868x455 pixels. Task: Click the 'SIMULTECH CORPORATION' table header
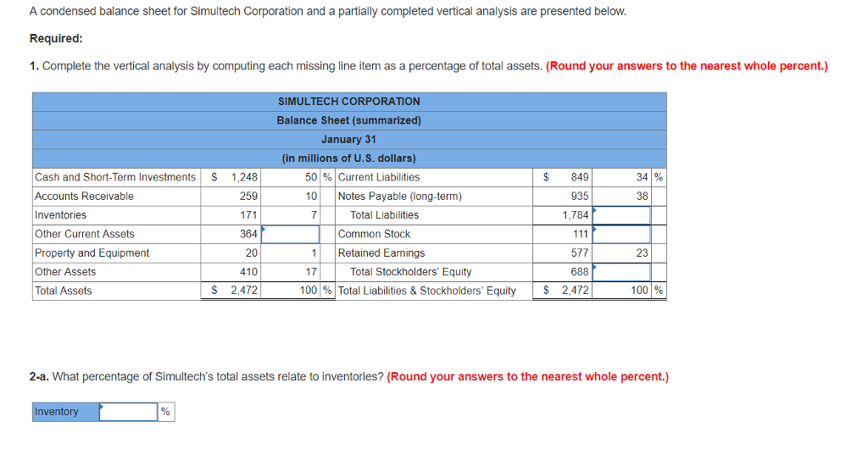pyautogui.click(x=349, y=102)
